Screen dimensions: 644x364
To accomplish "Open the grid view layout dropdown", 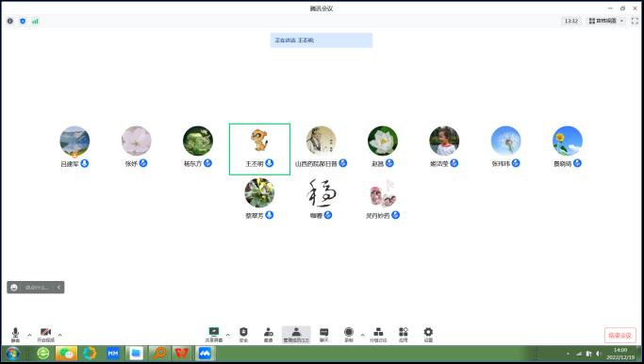I will point(605,21).
